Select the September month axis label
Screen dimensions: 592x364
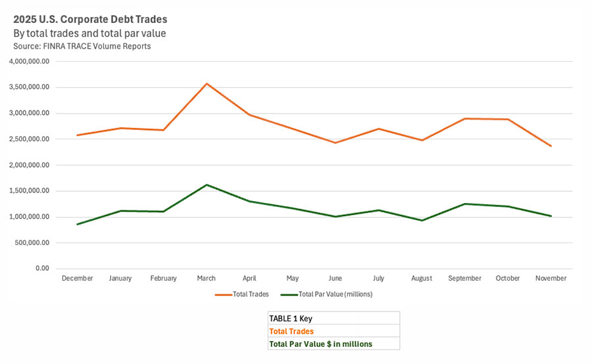464,279
